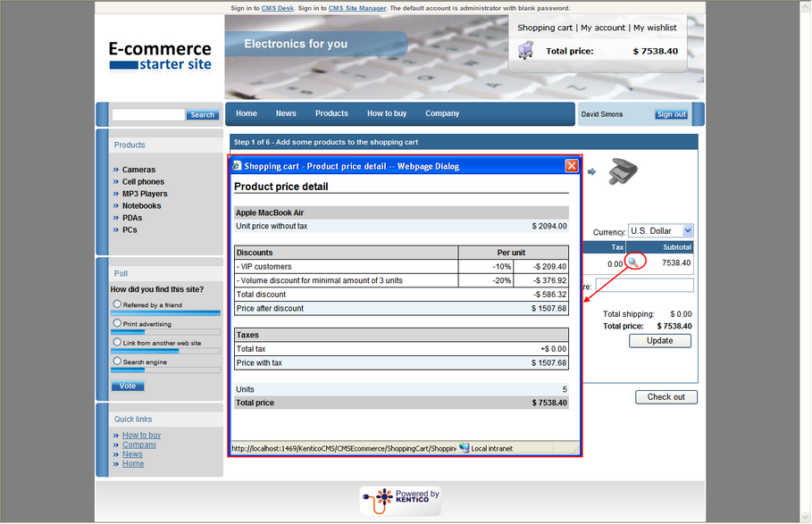Image resolution: width=812 pixels, height=524 pixels.
Task: Click the shopping cart icon beside Total price
Action: pyautogui.click(x=525, y=50)
